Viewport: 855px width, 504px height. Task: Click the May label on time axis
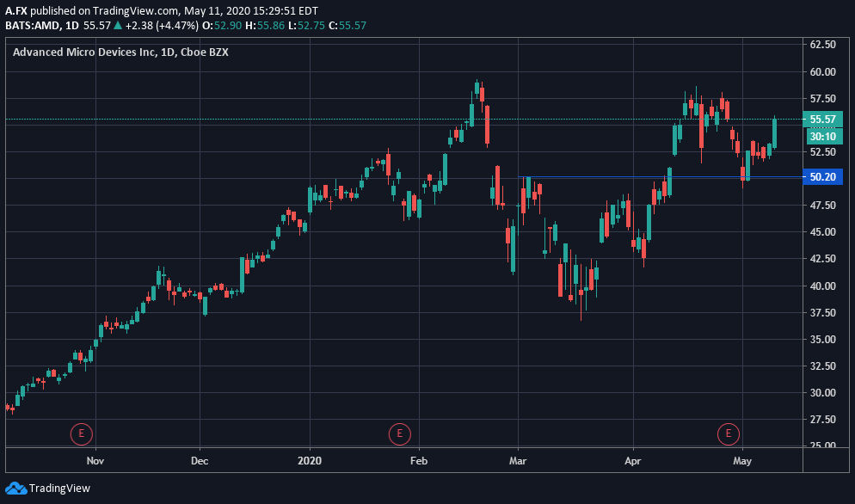pos(742,461)
